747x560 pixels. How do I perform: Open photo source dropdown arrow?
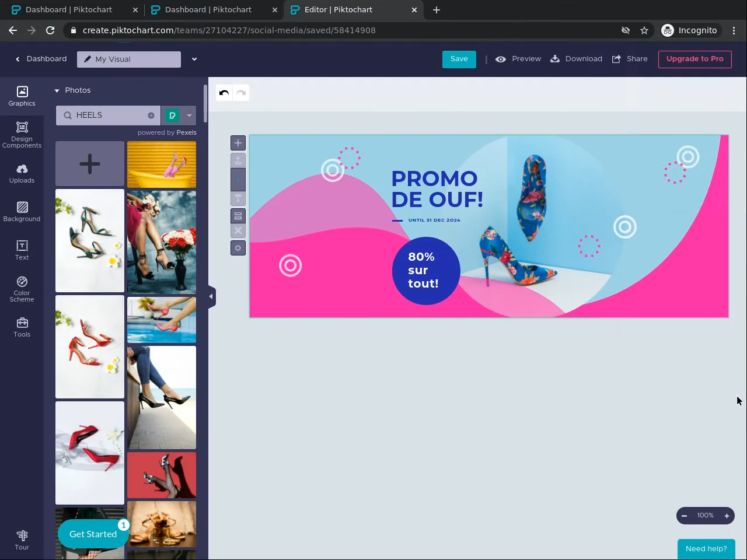[x=189, y=116]
